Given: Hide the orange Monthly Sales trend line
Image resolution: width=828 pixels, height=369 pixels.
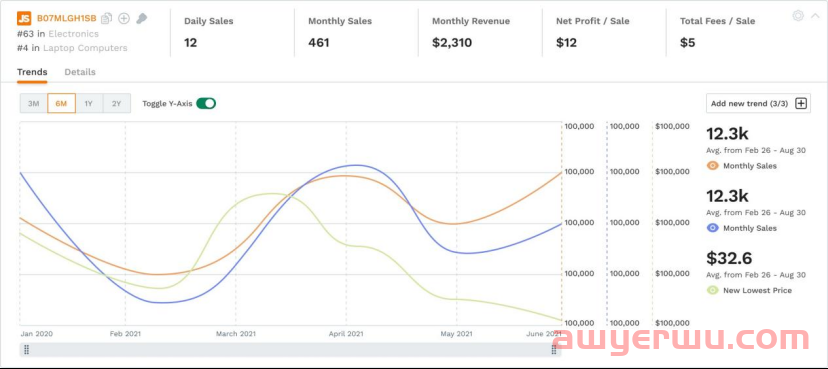Looking at the screenshot, I should pyautogui.click(x=712, y=166).
